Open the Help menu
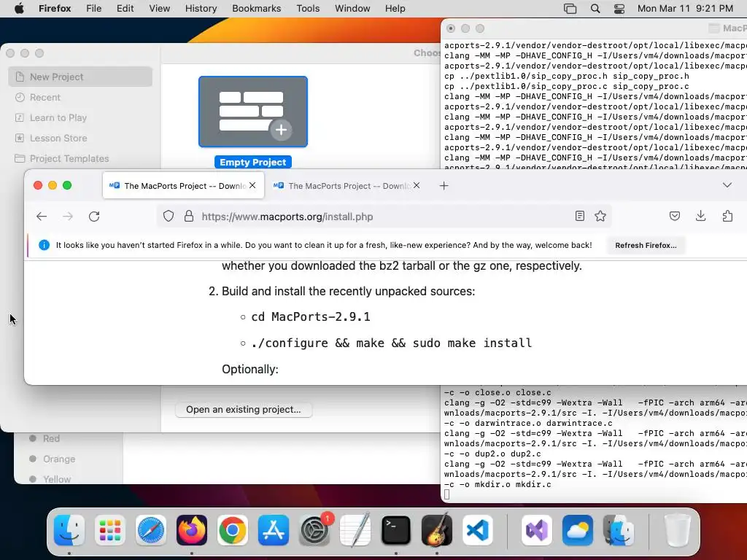 click(395, 9)
